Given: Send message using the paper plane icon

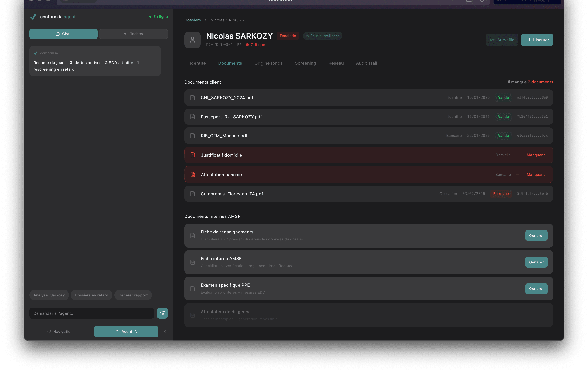Looking at the screenshot, I should (162, 313).
